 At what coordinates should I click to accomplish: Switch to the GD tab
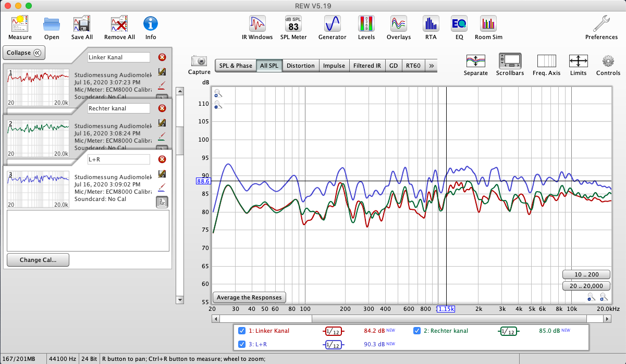[x=394, y=66]
